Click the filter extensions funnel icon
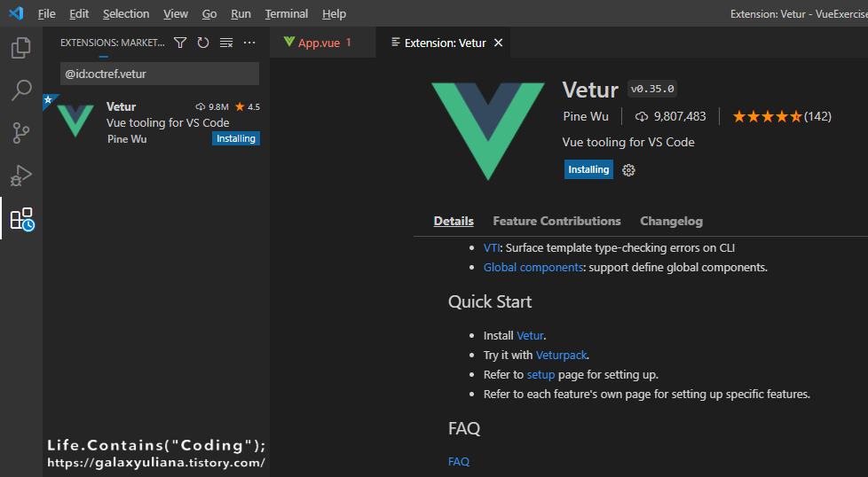 coord(180,43)
